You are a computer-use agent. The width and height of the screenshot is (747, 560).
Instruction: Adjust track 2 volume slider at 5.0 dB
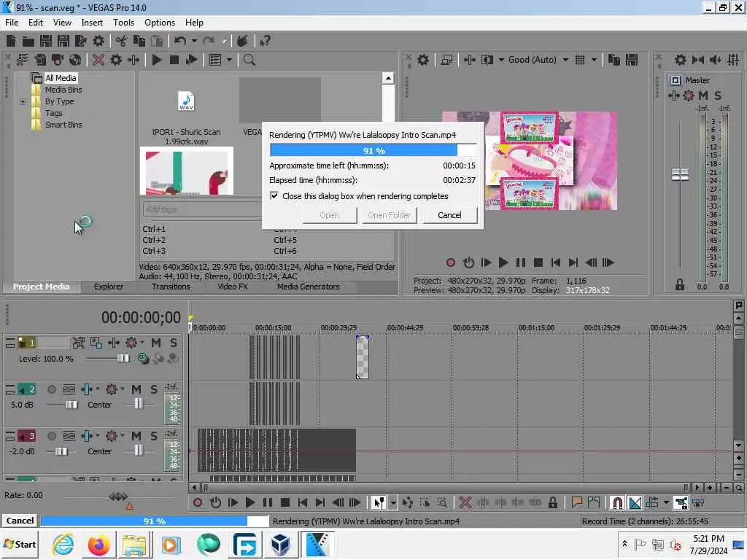71,405
